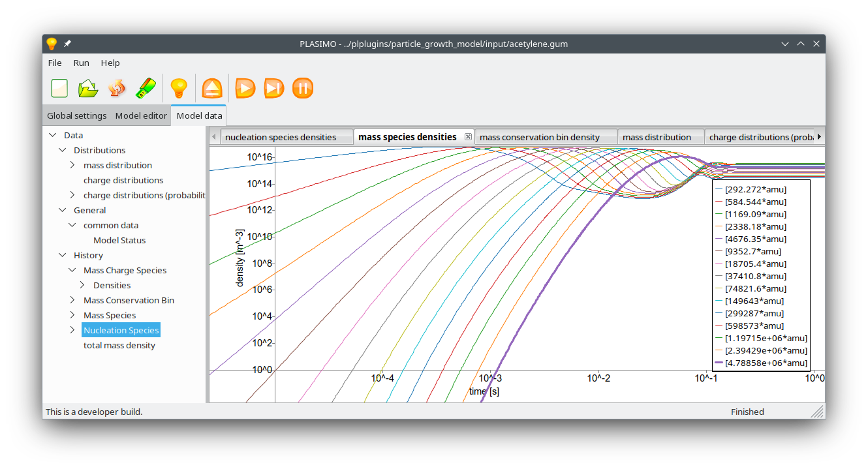This screenshot has height=469, width=868.
Task: Click the reload file toolbar icon
Action: tap(117, 88)
